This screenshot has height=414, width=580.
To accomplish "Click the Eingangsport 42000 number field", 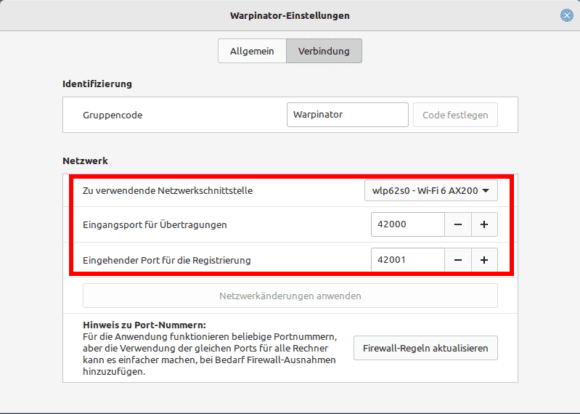I will (x=408, y=224).
